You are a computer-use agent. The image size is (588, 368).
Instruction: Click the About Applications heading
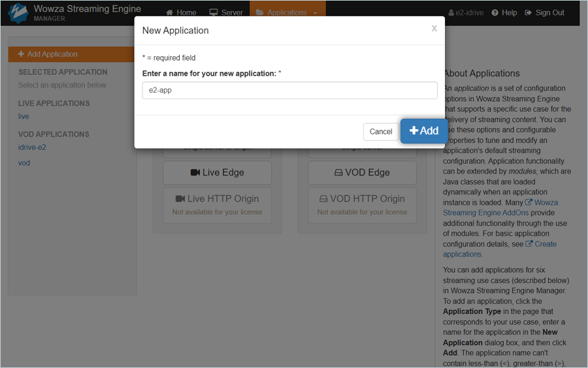(482, 73)
